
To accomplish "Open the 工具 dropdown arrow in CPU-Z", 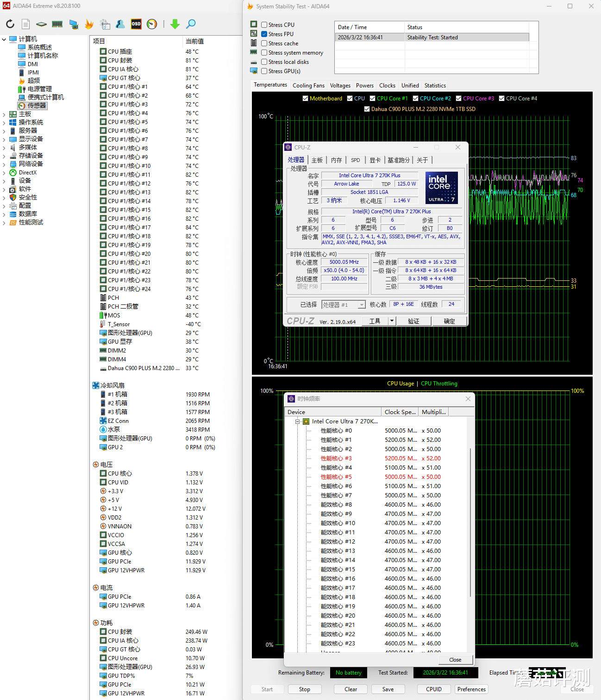I will tap(392, 321).
